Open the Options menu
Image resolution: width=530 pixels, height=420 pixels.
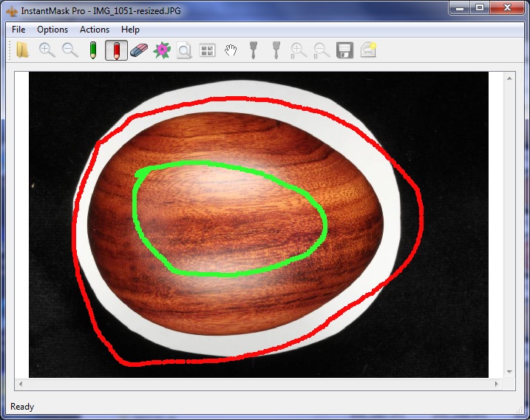click(x=52, y=30)
